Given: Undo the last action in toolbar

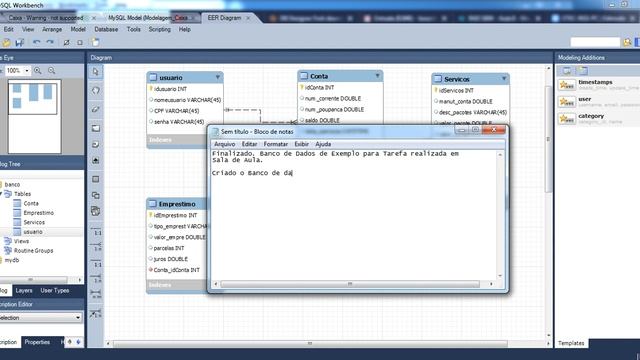Looking at the screenshot, I should pyautogui.click(x=37, y=42).
